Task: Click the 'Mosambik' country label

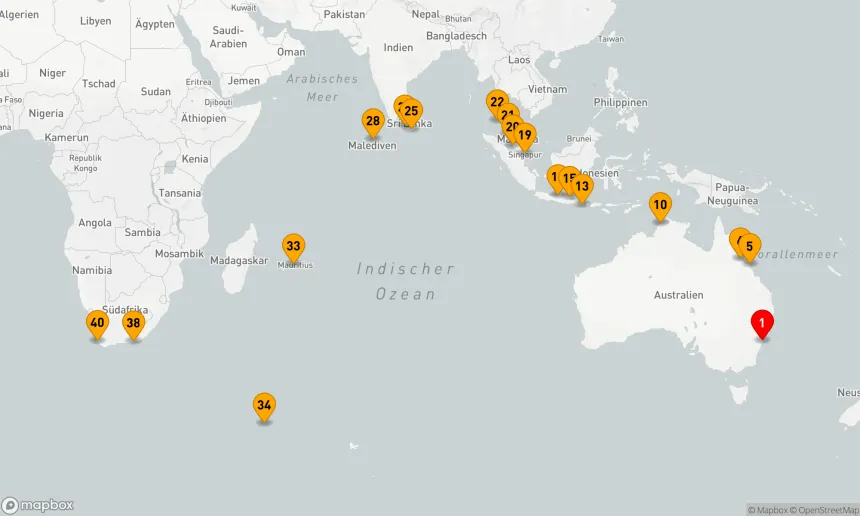Action: point(179,254)
